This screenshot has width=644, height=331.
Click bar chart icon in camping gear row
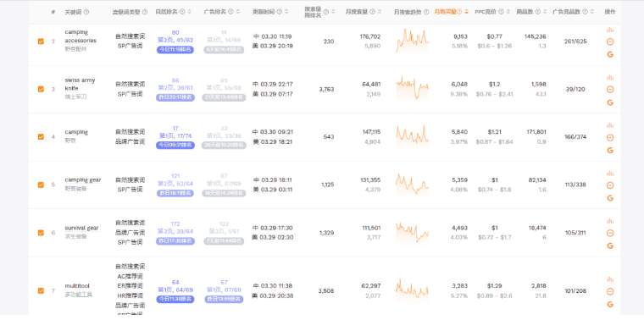(610, 174)
